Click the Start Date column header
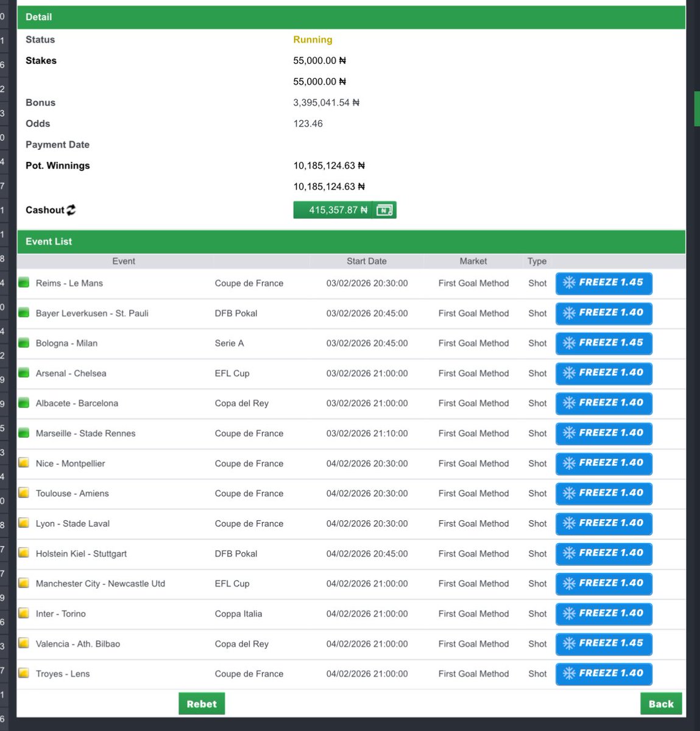The image size is (700, 731). pyautogui.click(x=367, y=261)
